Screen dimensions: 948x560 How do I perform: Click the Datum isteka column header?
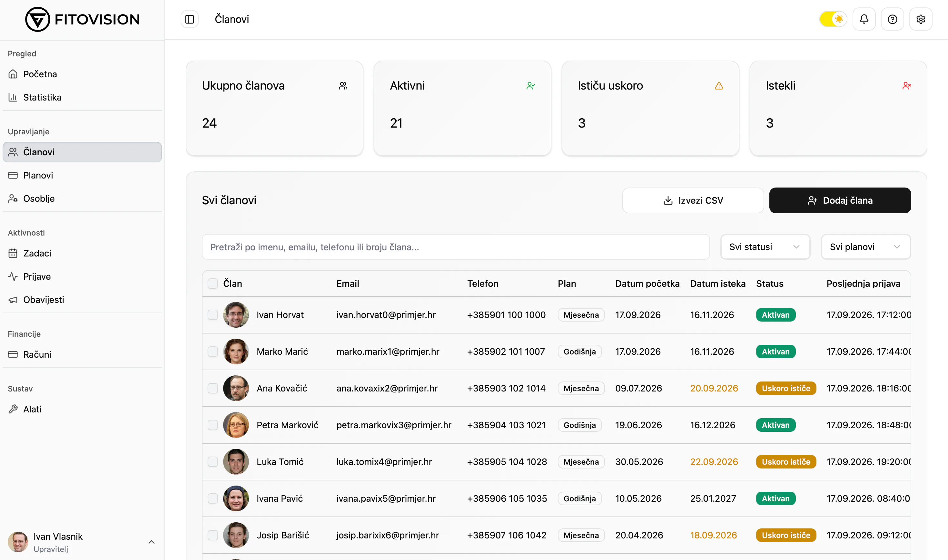pyautogui.click(x=718, y=284)
